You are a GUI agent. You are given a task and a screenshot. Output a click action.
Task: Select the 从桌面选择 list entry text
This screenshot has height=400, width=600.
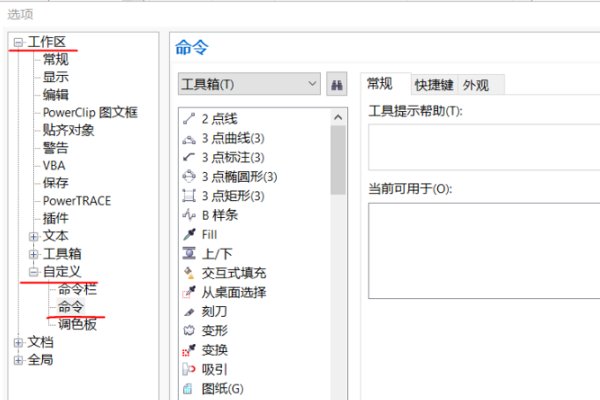pyautogui.click(x=234, y=292)
